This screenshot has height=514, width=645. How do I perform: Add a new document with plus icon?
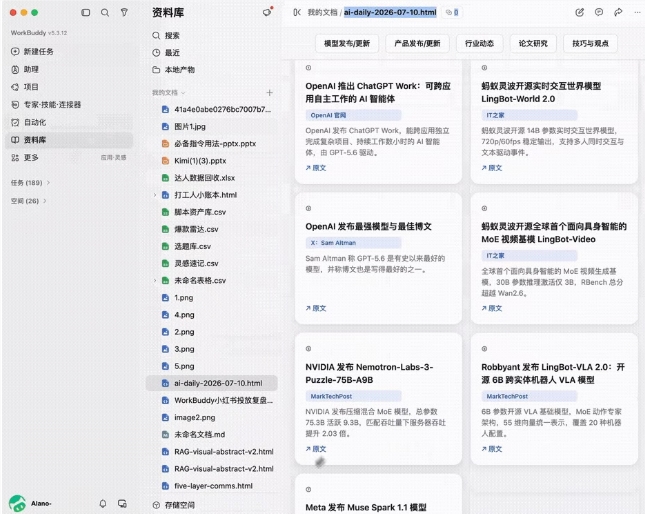[x=269, y=93]
